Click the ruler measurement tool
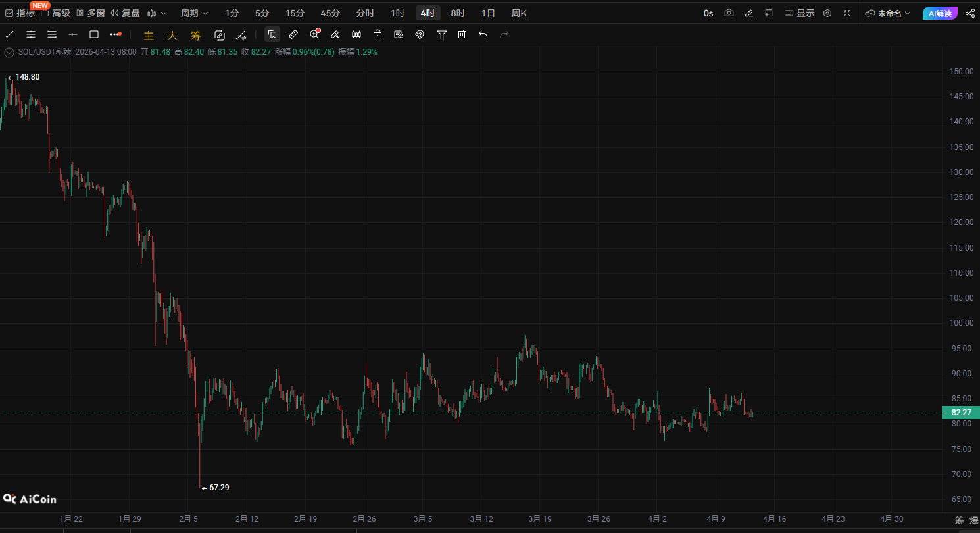The height and width of the screenshot is (533, 980). click(293, 34)
